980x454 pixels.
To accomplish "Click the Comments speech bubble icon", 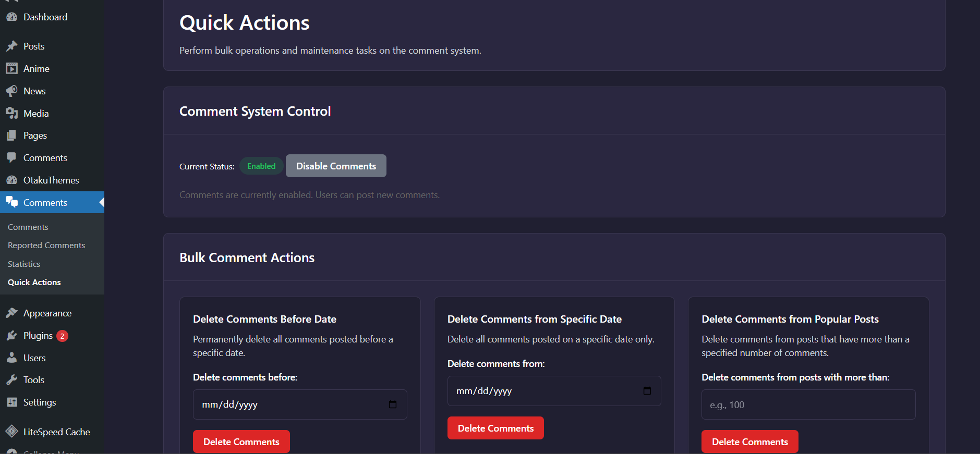I will click(11, 158).
